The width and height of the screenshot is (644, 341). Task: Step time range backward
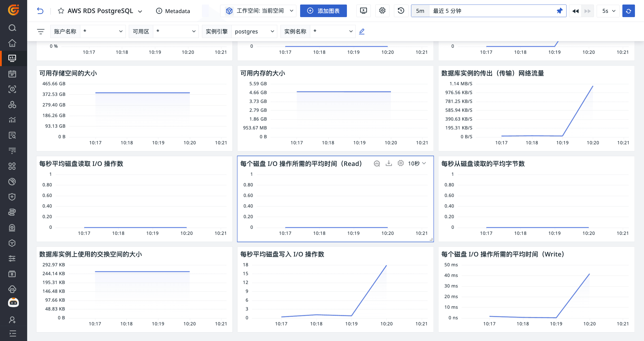[575, 11]
